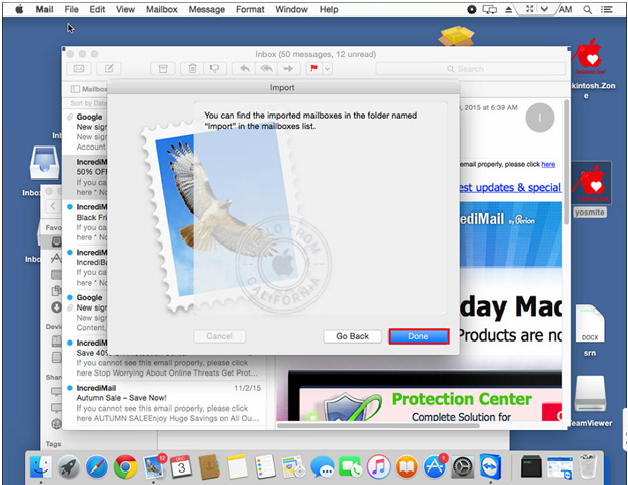The width and height of the screenshot is (628, 485).
Task: Open the Format menu
Action: [250, 9]
